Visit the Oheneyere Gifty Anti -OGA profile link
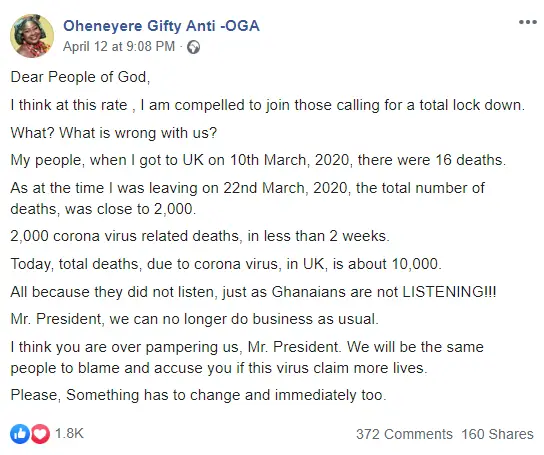 (161, 26)
